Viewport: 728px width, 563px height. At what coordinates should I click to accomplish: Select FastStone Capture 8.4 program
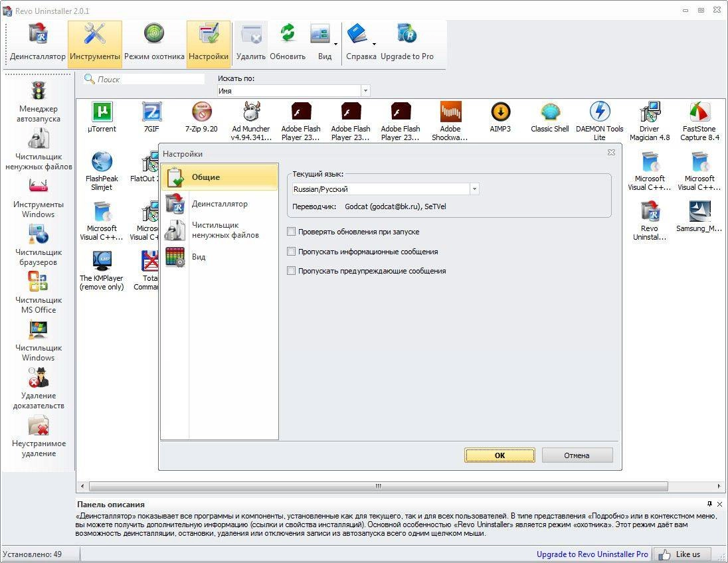click(x=699, y=121)
